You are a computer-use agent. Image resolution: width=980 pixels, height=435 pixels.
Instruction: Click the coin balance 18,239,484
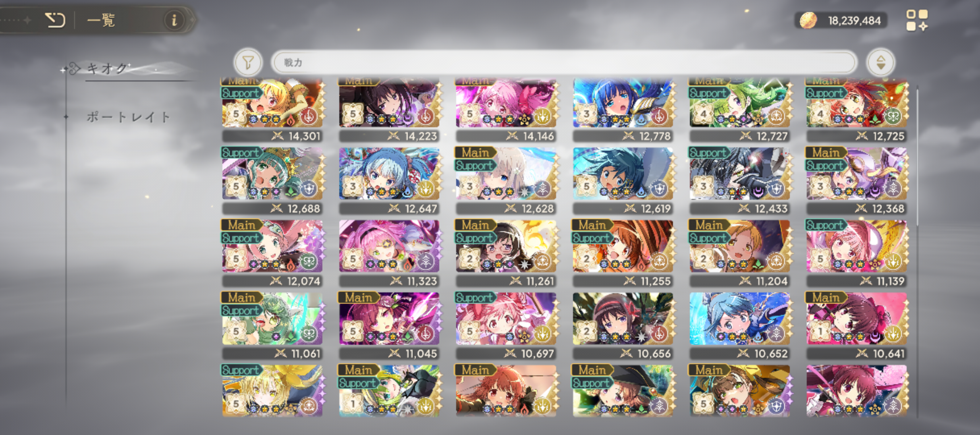(854, 21)
